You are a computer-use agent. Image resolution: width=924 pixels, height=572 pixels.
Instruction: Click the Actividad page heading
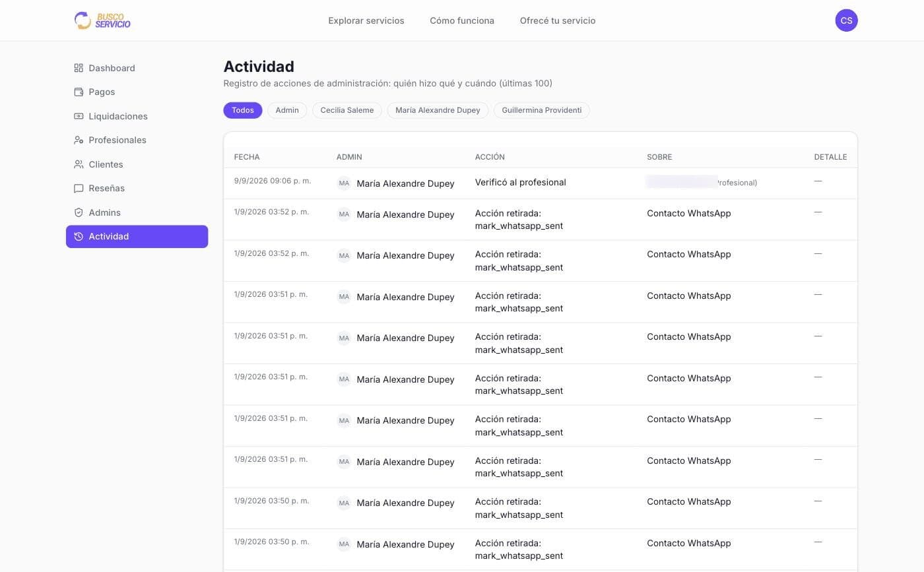259,67
